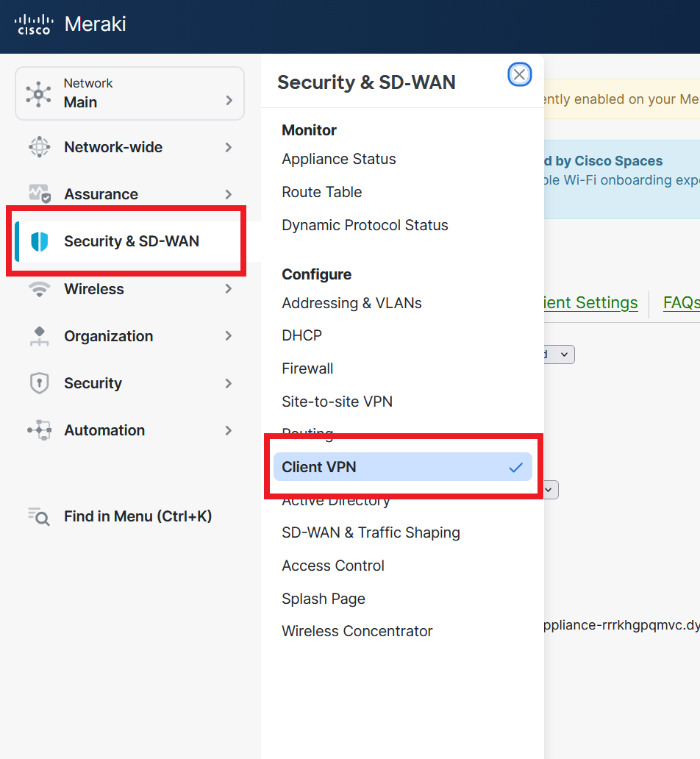
Task: Select Client VPN menu entry
Action: (x=403, y=466)
